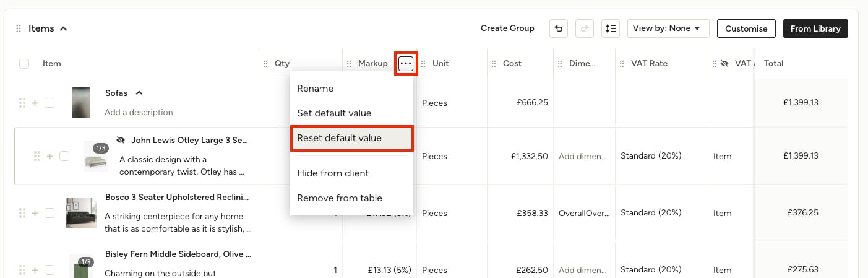
Task: Check the Bosco 3 Seater row checkbox
Action: [49, 213]
